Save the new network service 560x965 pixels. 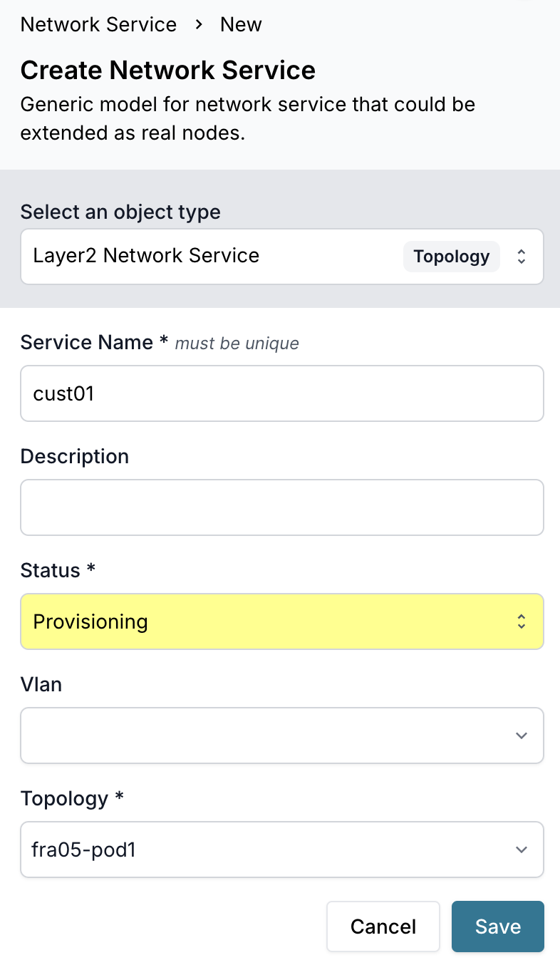click(x=497, y=926)
